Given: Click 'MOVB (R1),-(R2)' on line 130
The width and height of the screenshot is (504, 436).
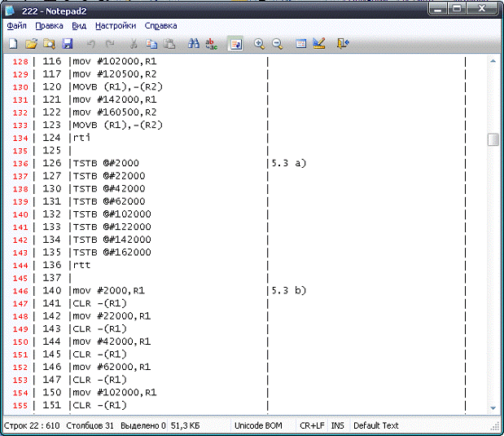Looking at the screenshot, I should tap(117, 87).
